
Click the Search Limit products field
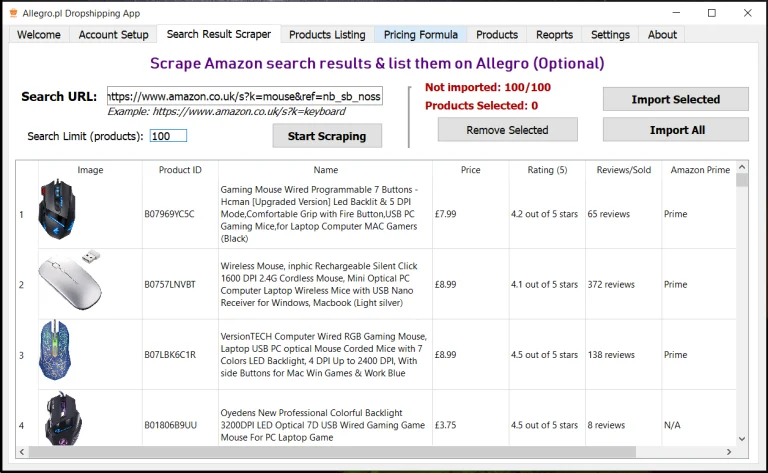point(168,136)
